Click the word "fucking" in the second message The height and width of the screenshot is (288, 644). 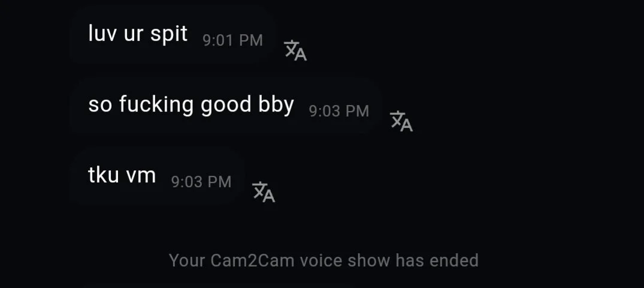[156, 104]
